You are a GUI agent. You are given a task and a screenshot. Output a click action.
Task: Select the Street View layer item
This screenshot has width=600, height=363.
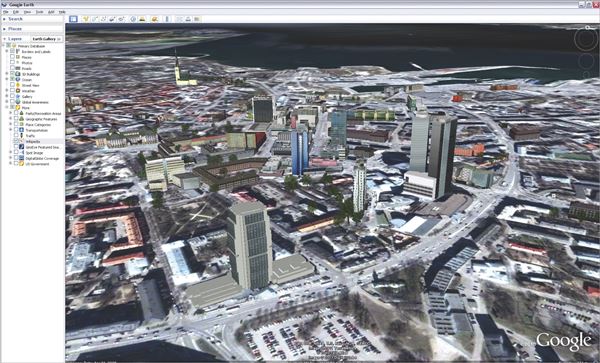[30, 85]
